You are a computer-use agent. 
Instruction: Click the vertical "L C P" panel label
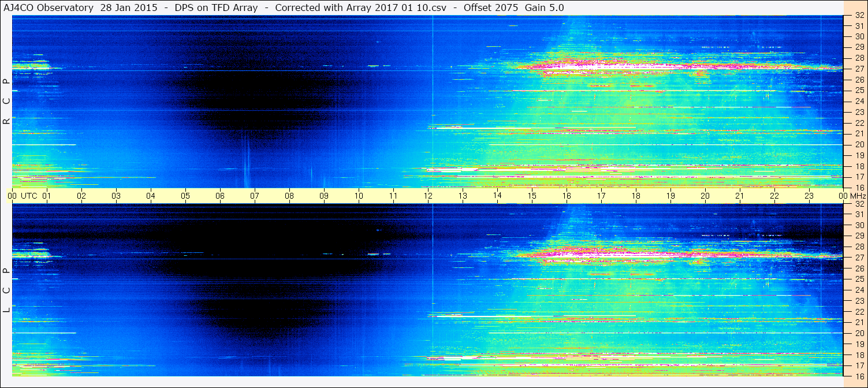coord(6,290)
